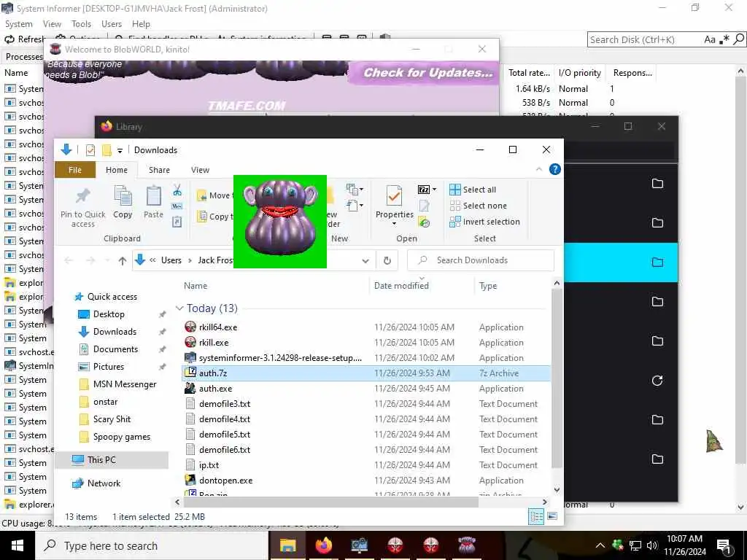Open the Tools menu in System Informer
747x560 pixels.
click(x=81, y=24)
